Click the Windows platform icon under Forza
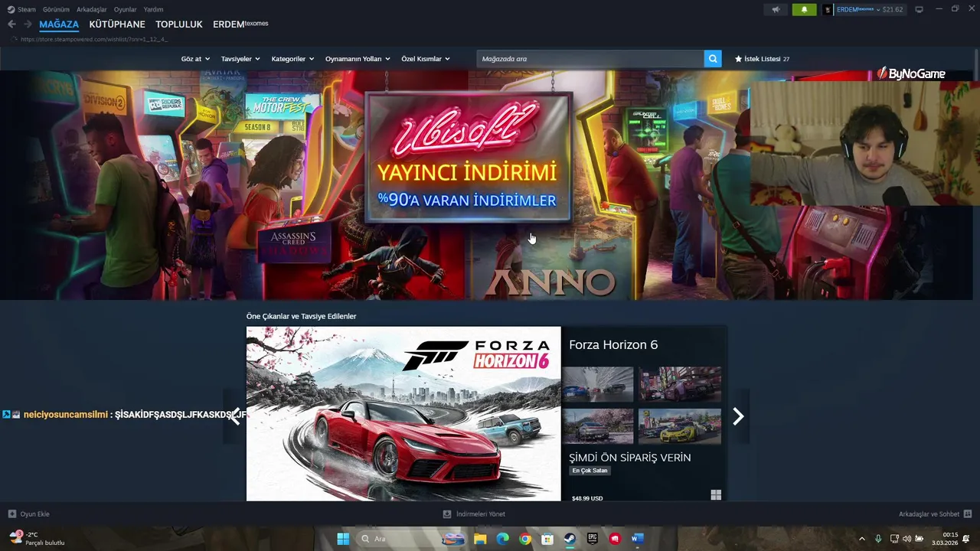 (x=716, y=495)
